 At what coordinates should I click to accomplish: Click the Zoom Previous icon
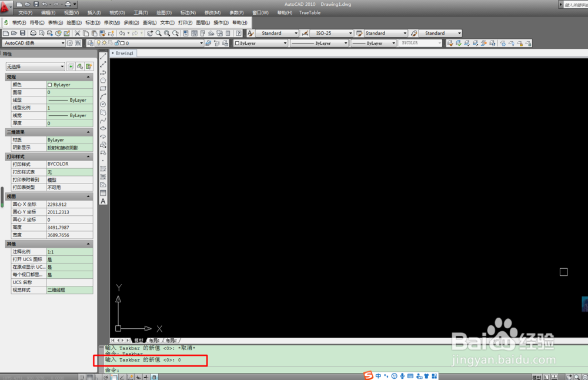point(175,34)
